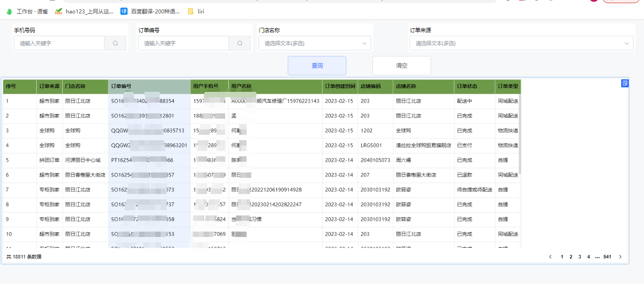The image size is (644, 284).
Task: Click 待自提或待配送 status in row 7
Action: [x=475, y=190]
